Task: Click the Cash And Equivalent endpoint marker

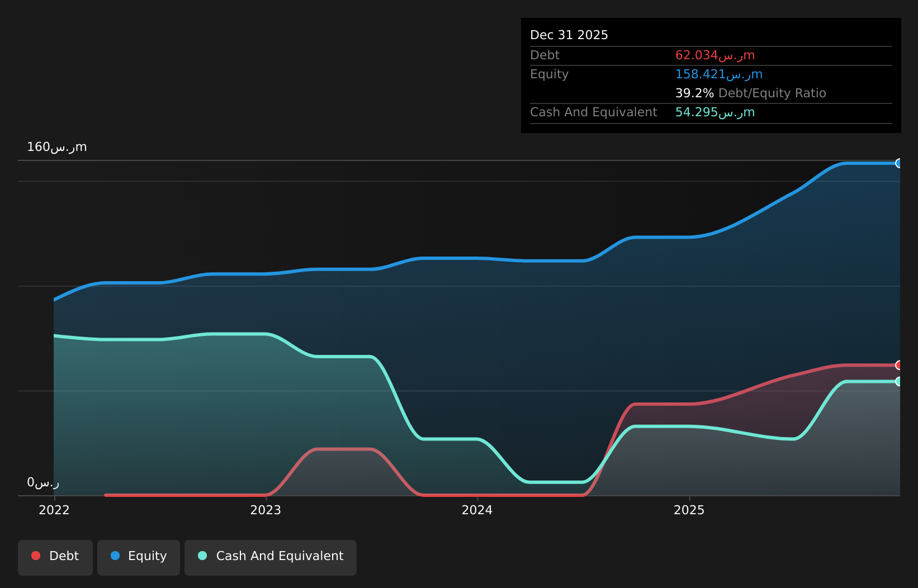Action: tap(899, 381)
